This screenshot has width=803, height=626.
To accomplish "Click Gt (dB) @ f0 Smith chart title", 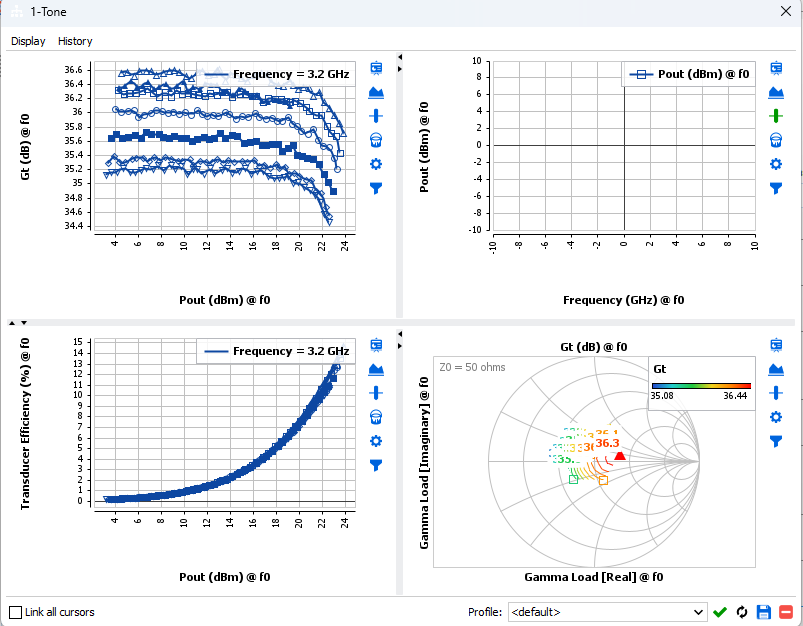I will pyautogui.click(x=594, y=347).
